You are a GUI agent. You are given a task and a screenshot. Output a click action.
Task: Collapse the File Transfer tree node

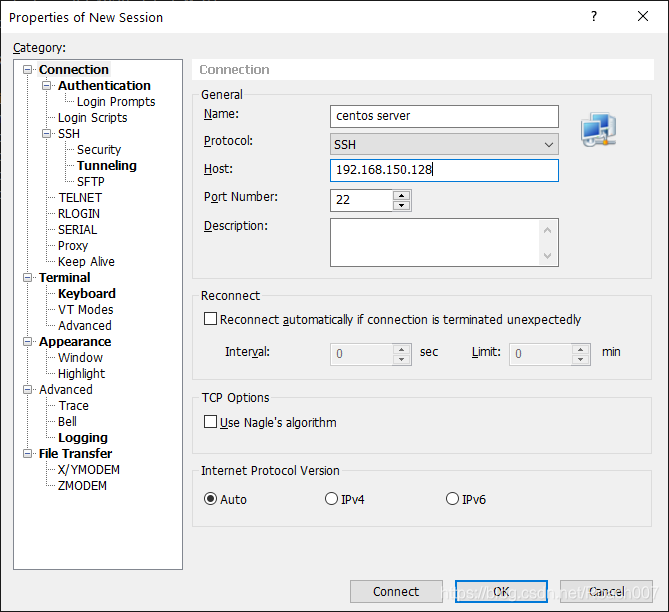tap(28, 454)
